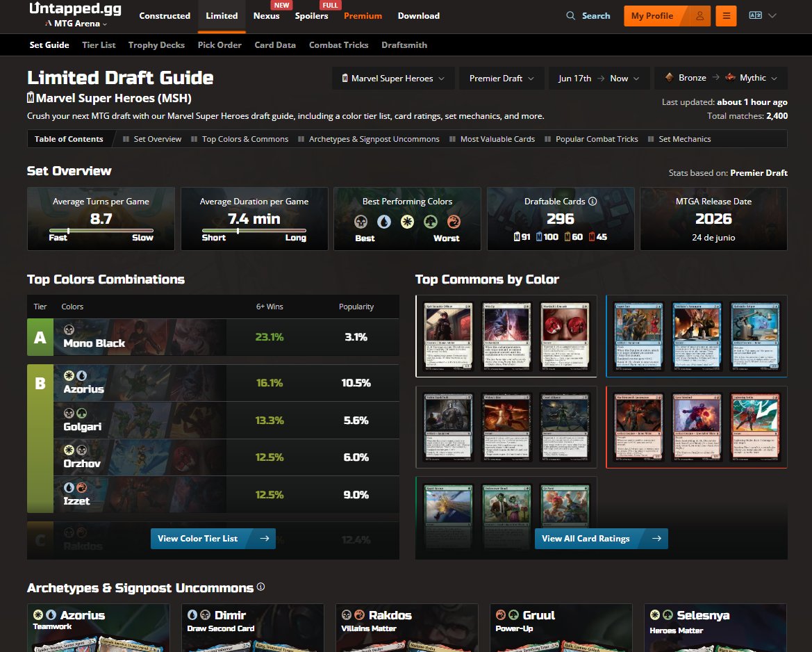Screen dimensions: 812x652
Task: Open the first blue common card thumbnail
Action: [x=638, y=336]
